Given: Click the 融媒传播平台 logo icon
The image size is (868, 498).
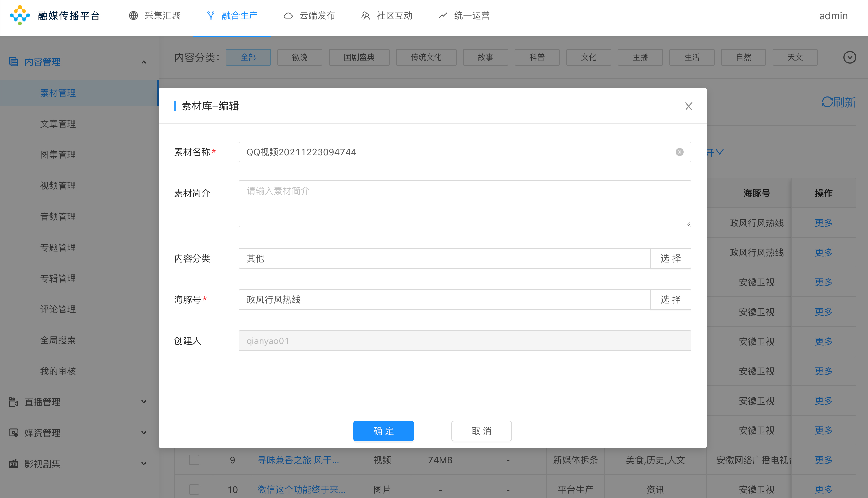Looking at the screenshot, I should pyautogui.click(x=20, y=15).
